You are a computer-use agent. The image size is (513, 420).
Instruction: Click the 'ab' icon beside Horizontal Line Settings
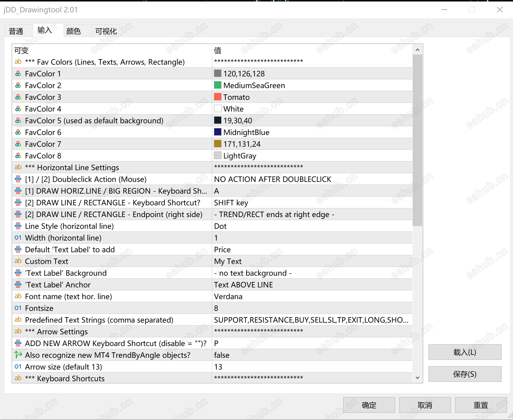pyautogui.click(x=18, y=167)
